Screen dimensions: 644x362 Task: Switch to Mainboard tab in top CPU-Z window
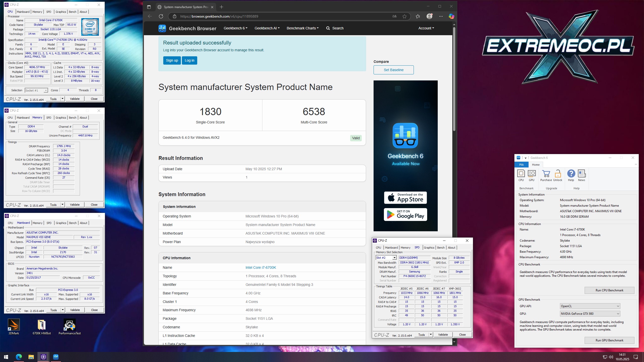click(x=23, y=12)
